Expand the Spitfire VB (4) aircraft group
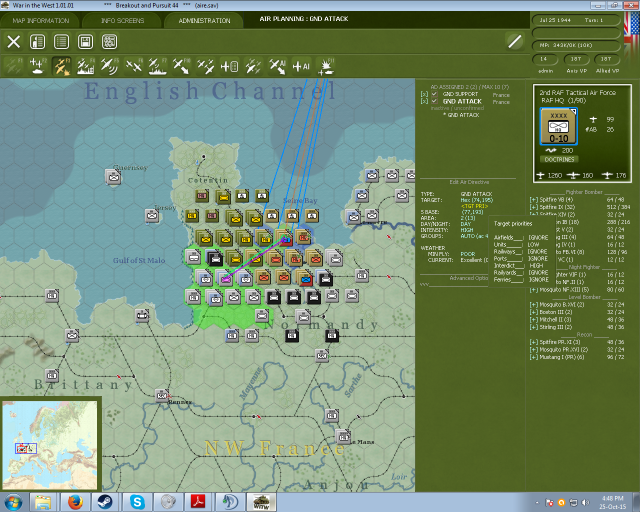This screenshot has height=512, width=640. pos(533,200)
